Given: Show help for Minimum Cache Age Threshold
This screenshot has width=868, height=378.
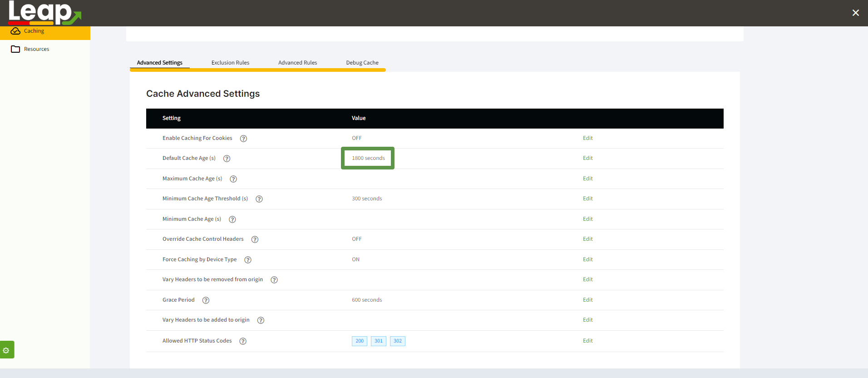Looking at the screenshot, I should [x=259, y=199].
